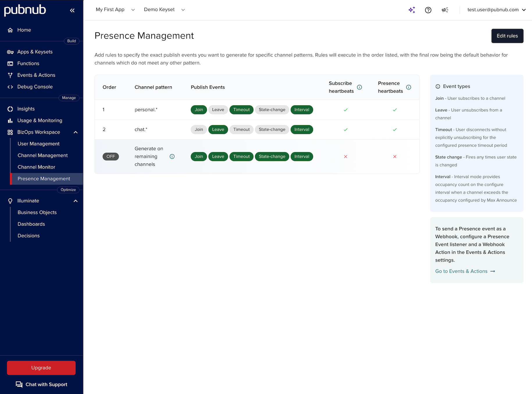This screenshot has width=532, height=394.
Task: Click the Publish Events column header
Action: click(208, 87)
